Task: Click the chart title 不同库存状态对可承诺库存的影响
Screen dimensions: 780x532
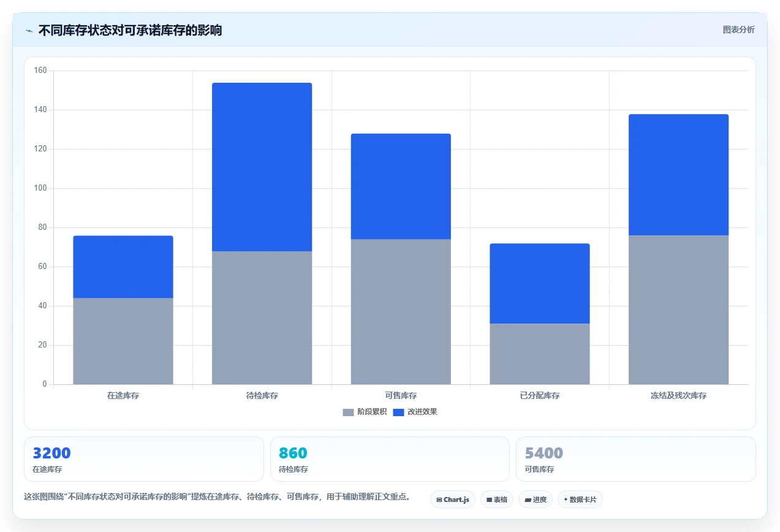Action: (130, 30)
